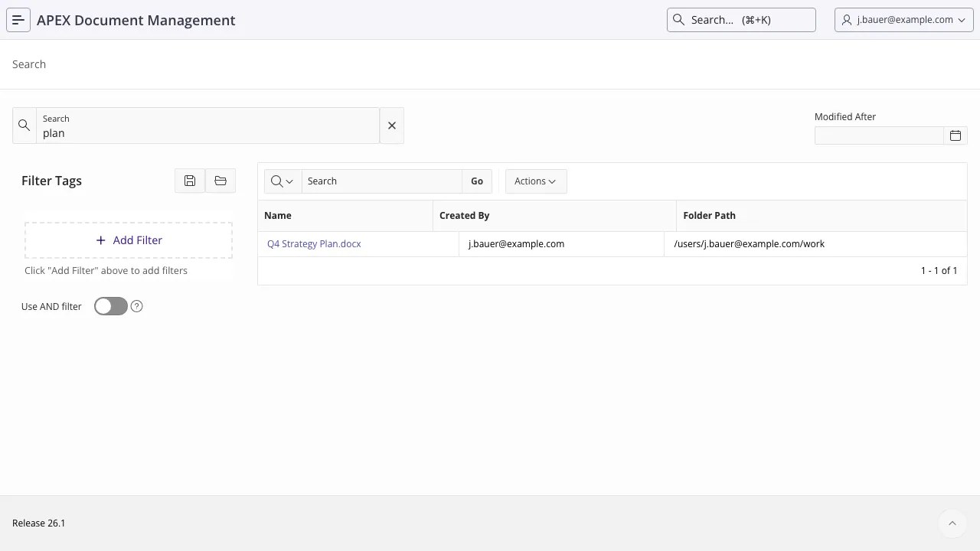Click the Filter Tags heading

point(51,181)
